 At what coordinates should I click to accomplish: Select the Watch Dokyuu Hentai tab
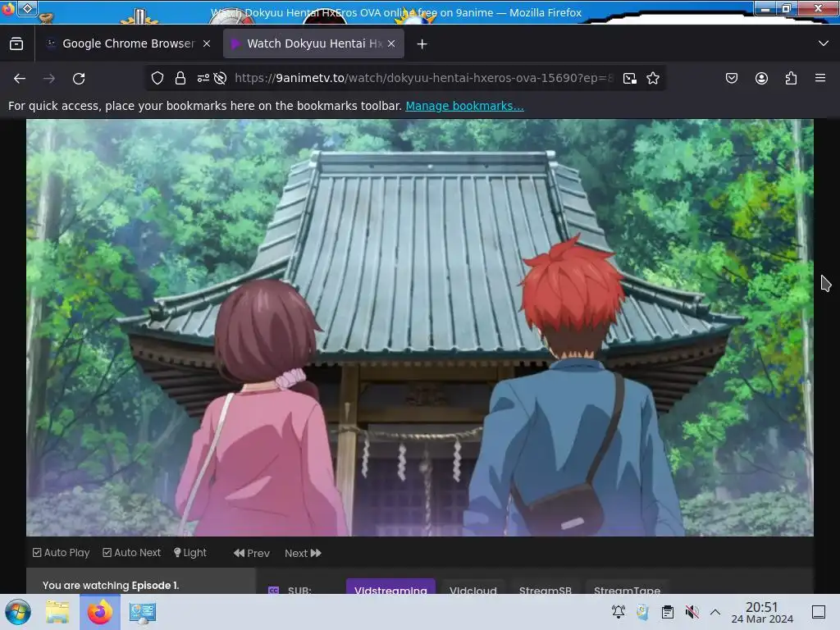pyautogui.click(x=313, y=44)
